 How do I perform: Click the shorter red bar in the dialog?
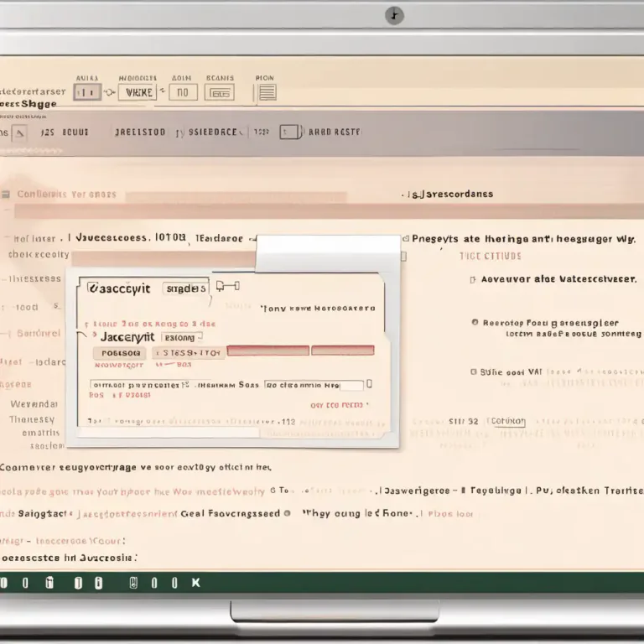coord(343,351)
